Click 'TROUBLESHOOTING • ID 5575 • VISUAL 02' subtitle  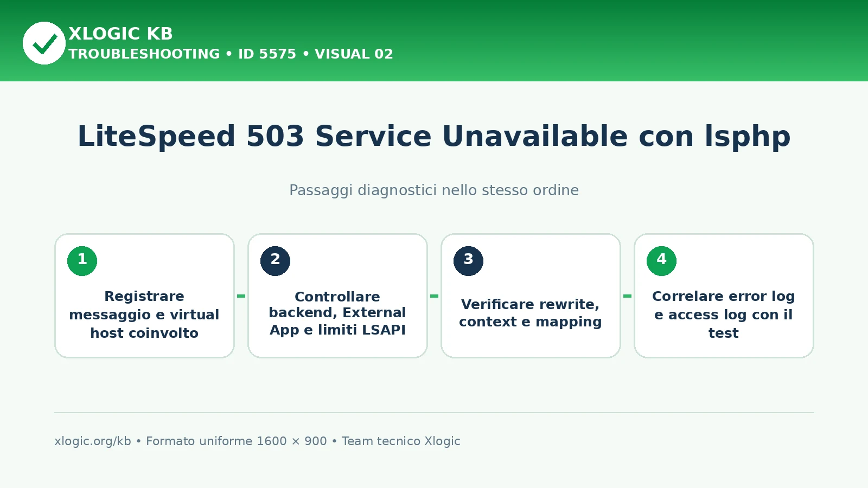tap(231, 54)
